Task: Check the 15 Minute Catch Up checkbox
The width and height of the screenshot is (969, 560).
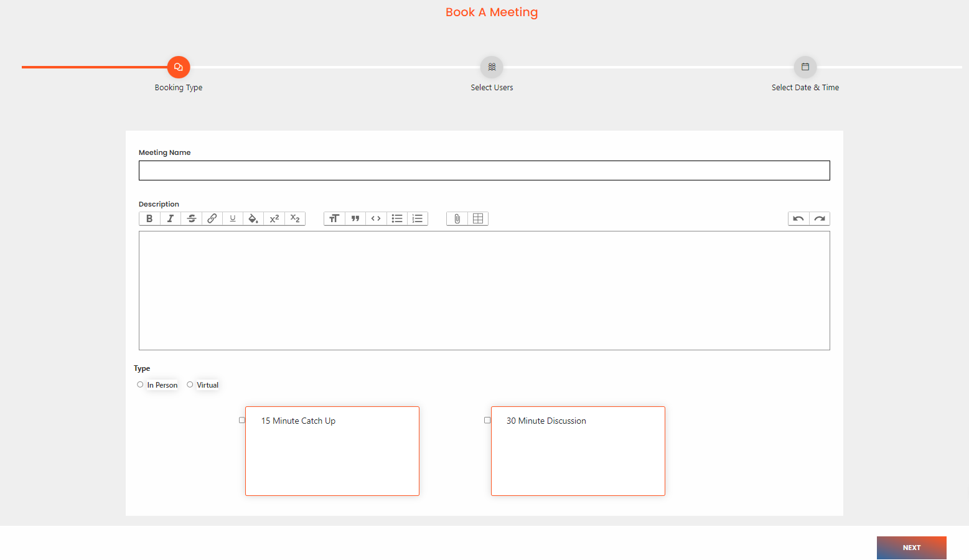Action: tap(242, 420)
